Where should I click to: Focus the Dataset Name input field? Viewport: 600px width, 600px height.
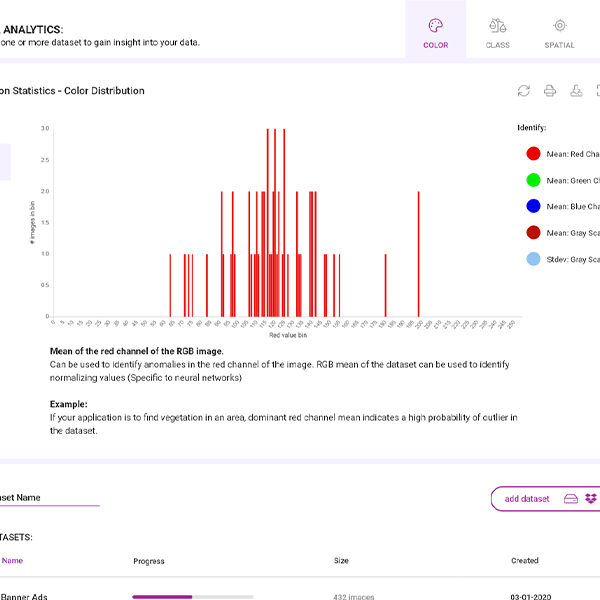(48, 498)
